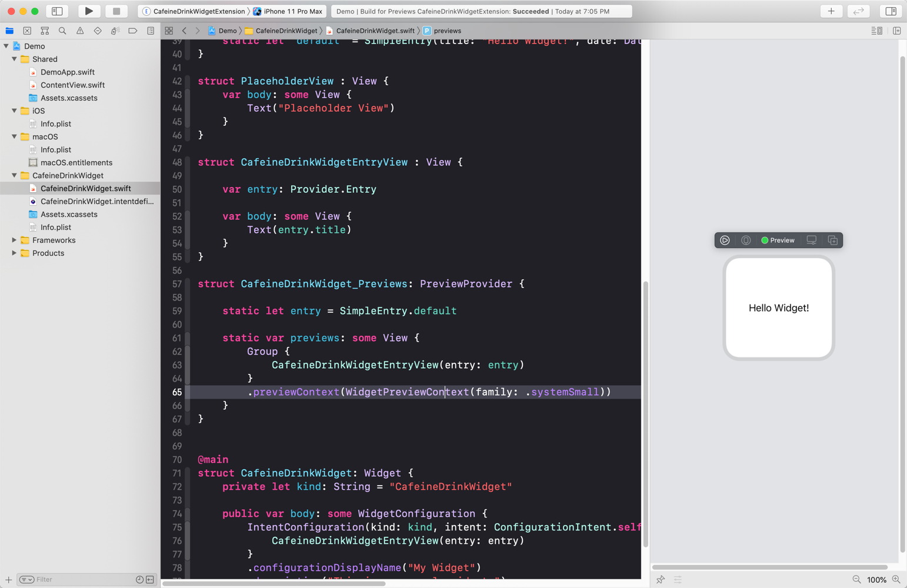Open Info.plist under macOS group
The image size is (907, 588).
(x=55, y=149)
